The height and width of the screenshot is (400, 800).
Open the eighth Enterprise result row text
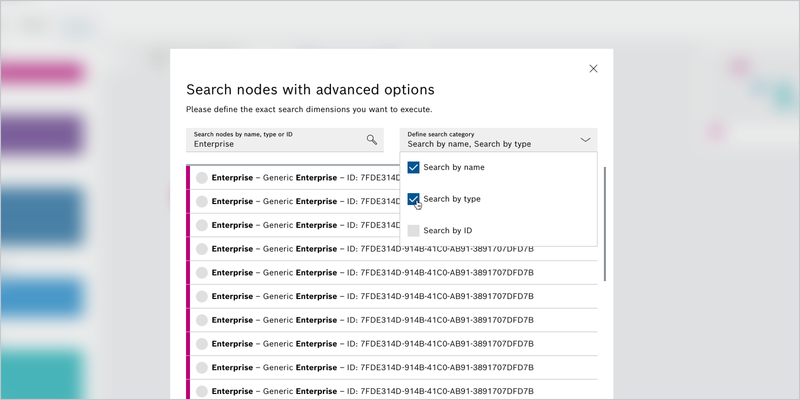(x=372, y=344)
